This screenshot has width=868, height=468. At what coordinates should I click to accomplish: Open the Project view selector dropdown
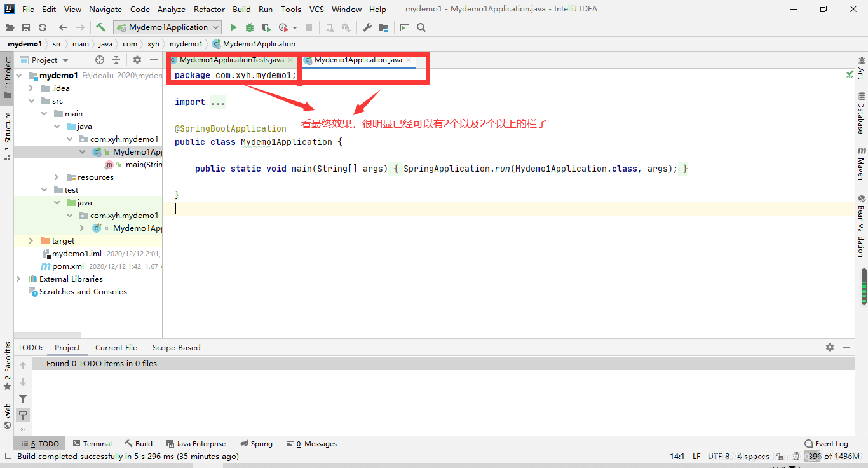coord(50,60)
